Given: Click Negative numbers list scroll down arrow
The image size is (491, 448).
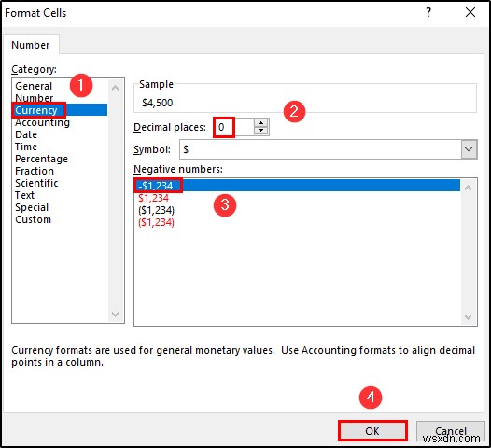Looking at the screenshot, I should click(x=469, y=317).
